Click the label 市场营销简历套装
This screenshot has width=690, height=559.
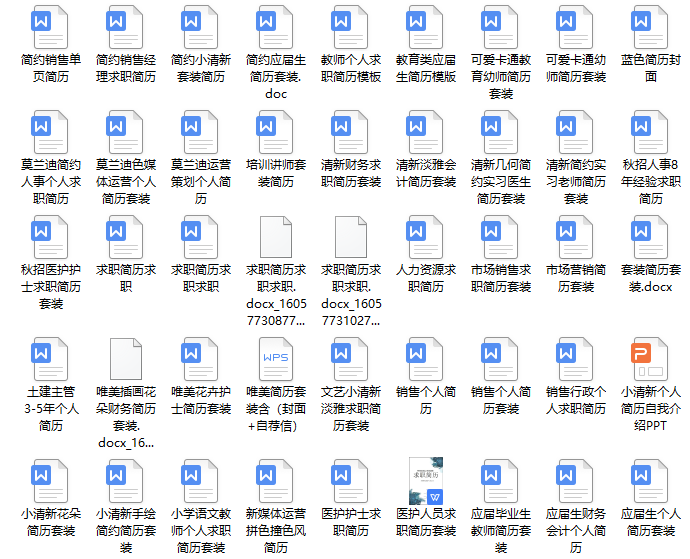tap(576, 278)
